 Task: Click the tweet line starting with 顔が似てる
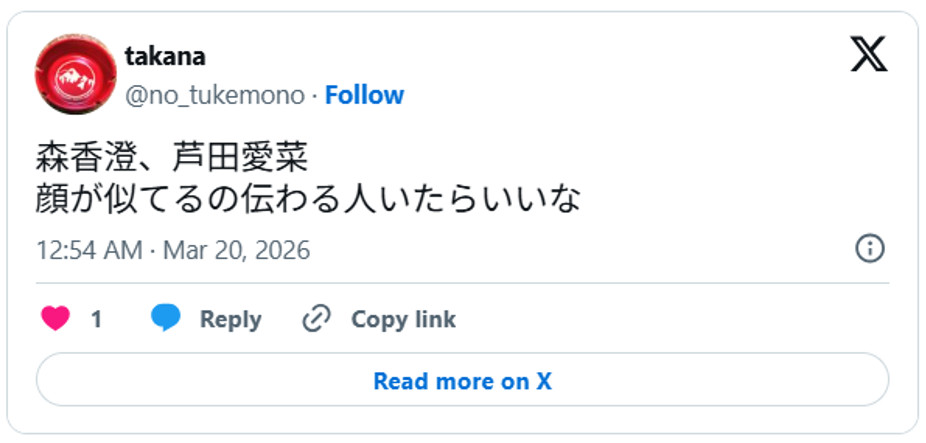pyautogui.click(x=309, y=199)
